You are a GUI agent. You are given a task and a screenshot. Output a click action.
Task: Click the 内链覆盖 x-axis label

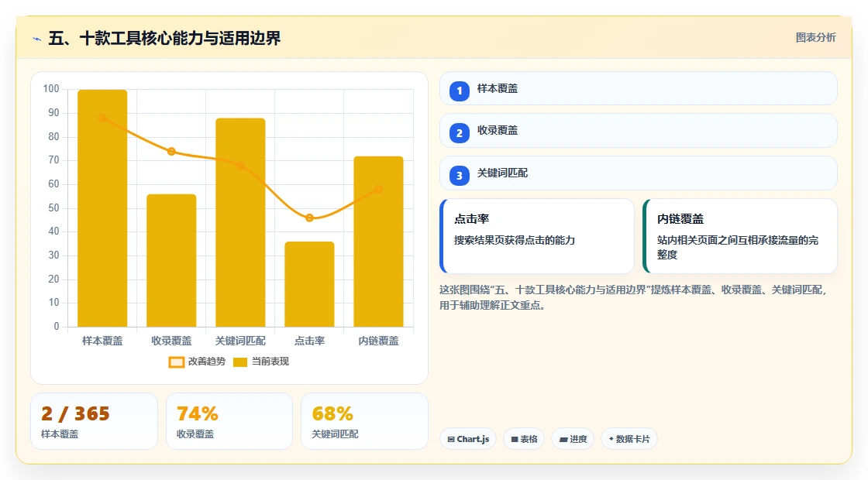(379, 341)
